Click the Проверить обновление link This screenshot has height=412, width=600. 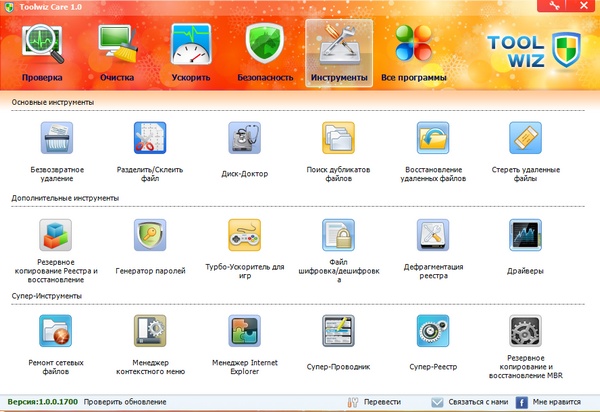pyautogui.click(x=125, y=401)
